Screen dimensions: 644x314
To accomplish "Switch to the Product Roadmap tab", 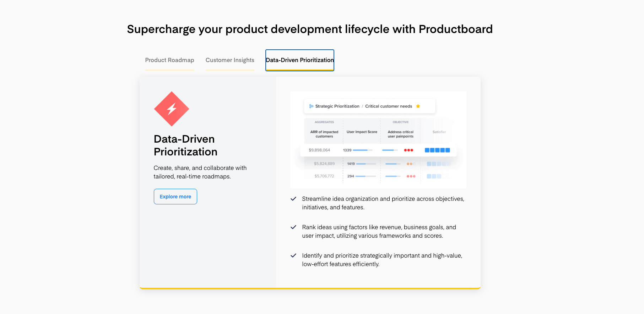I will coord(169,60).
